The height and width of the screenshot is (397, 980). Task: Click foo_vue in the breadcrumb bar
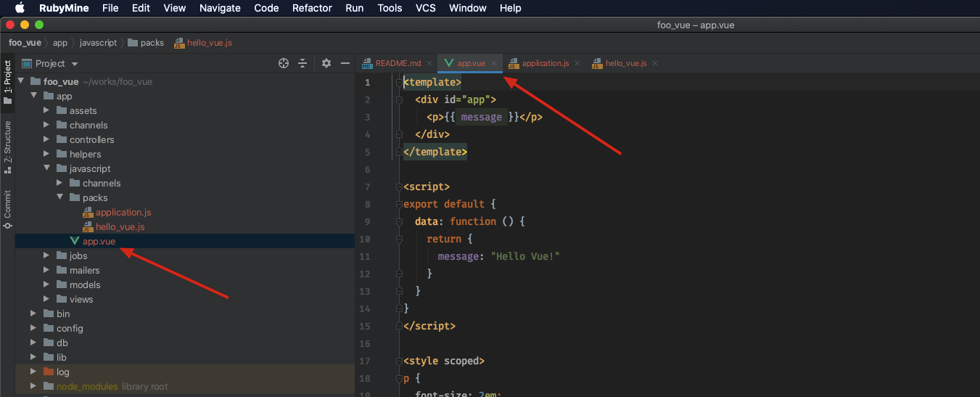[x=25, y=43]
